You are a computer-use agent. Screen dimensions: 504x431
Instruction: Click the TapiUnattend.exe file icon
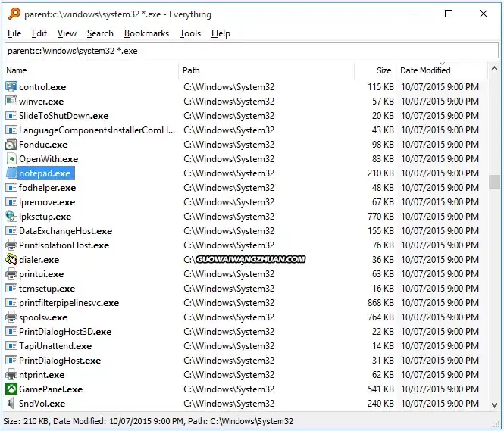11,346
